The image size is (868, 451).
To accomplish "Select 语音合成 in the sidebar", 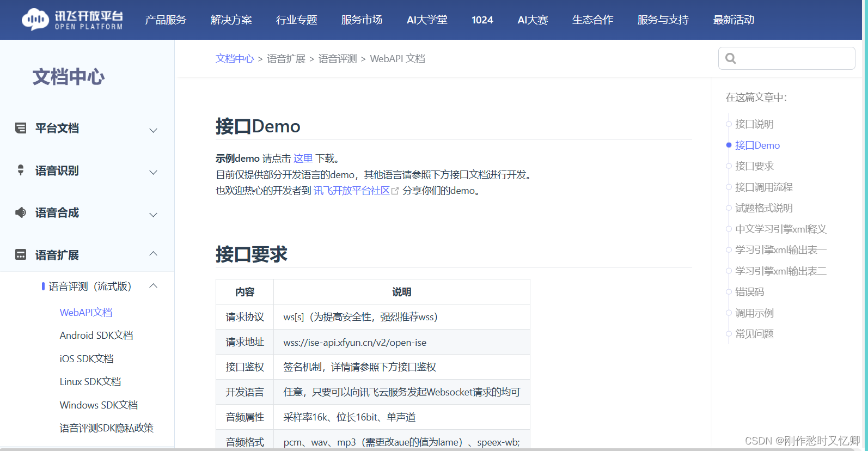I will tap(57, 212).
